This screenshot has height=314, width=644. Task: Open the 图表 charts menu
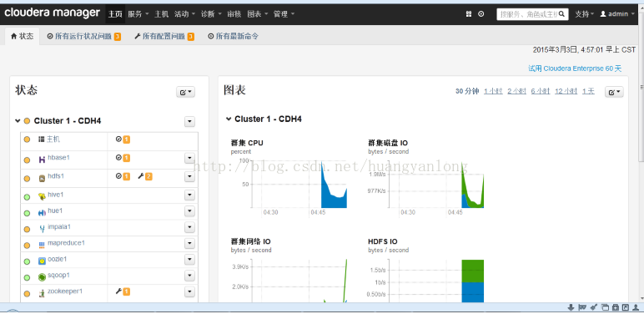[258, 14]
